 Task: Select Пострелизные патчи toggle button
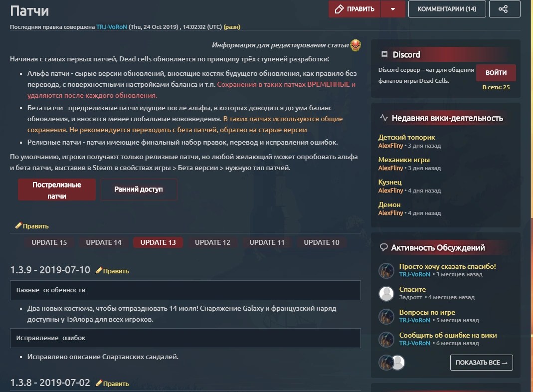pos(57,190)
